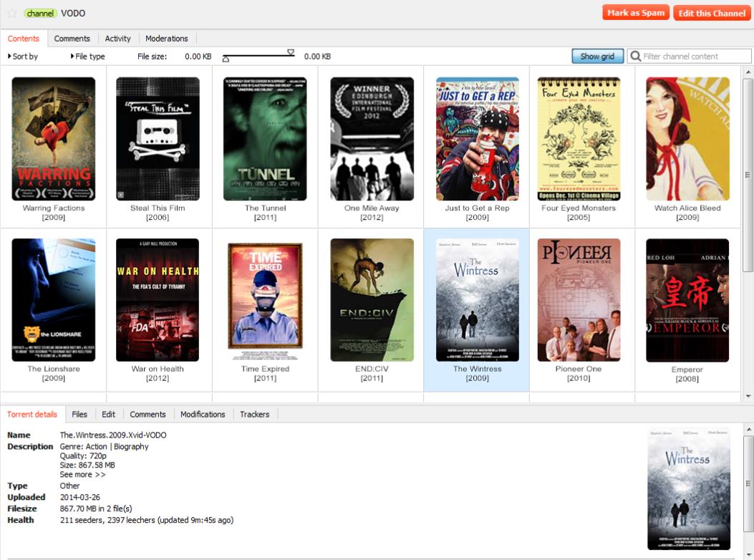
Task: Open the Modifications tab
Action: point(203,414)
